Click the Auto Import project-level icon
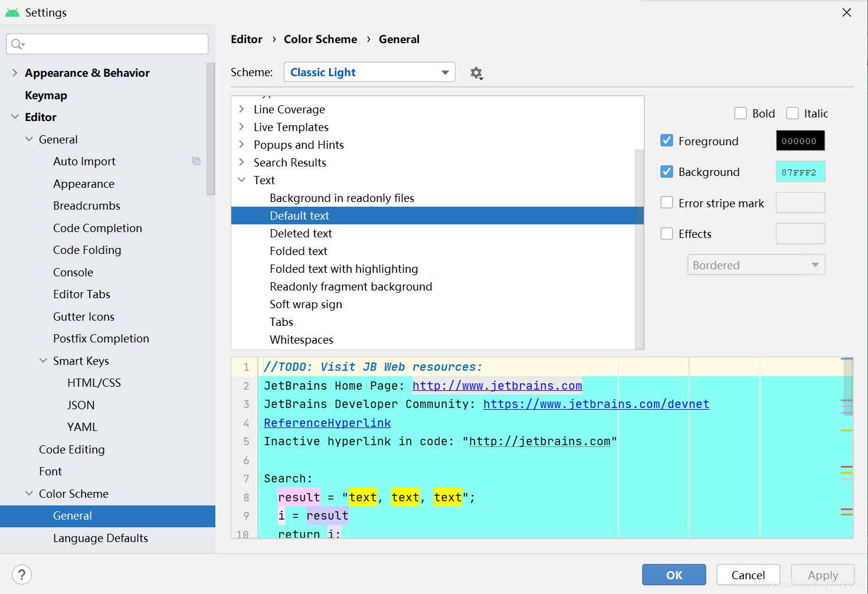Viewport: 868px width, 594px height. (196, 161)
